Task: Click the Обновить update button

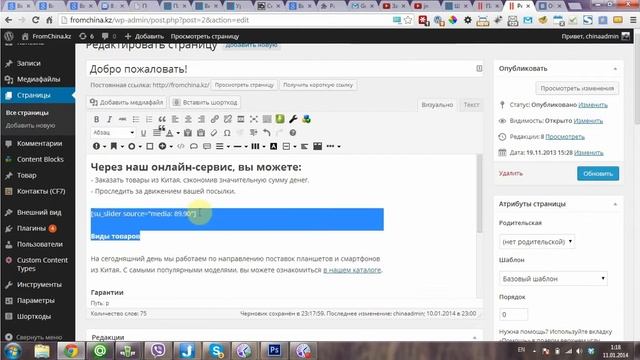Action: 598,173
